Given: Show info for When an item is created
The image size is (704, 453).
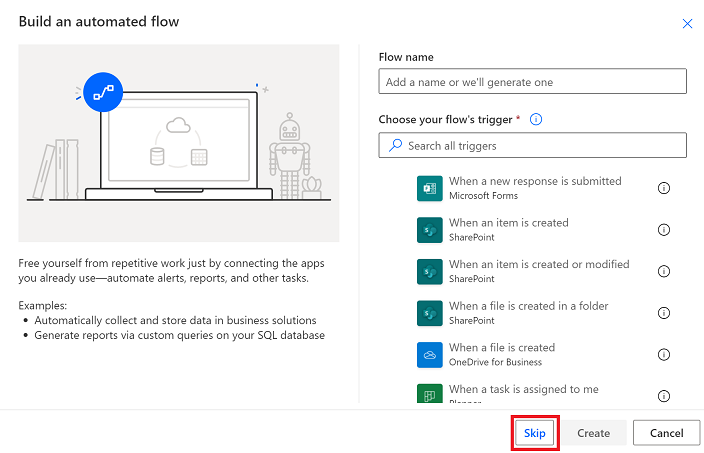Looking at the screenshot, I should tap(664, 230).
